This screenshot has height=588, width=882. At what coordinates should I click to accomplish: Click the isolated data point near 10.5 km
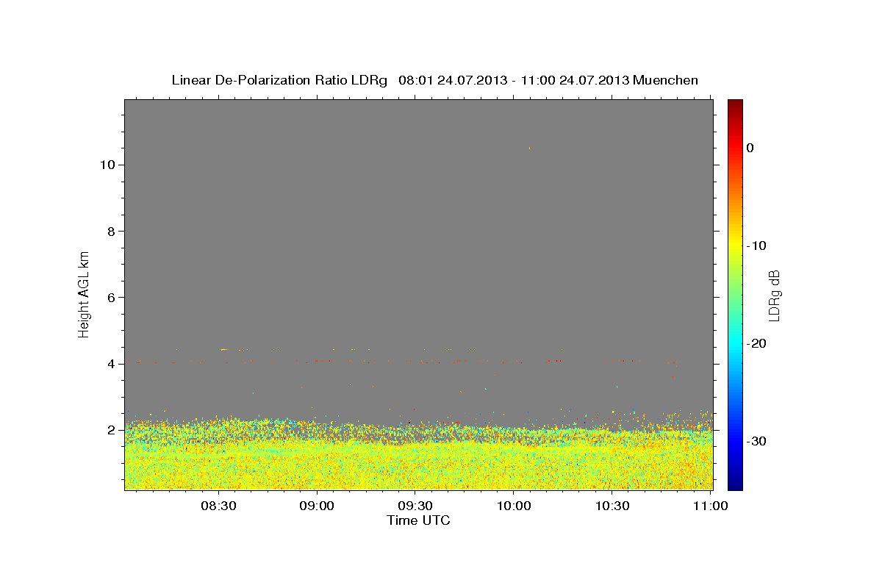pyautogui.click(x=529, y=148)
